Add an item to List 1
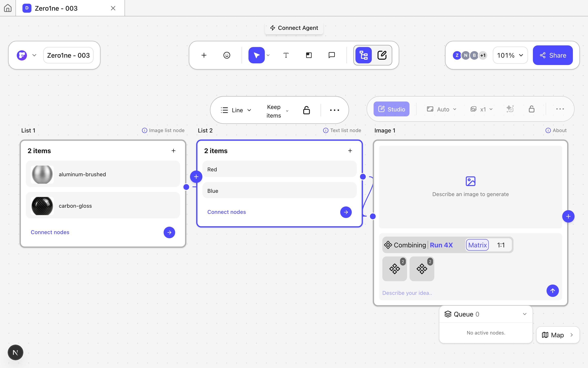The image size is (588, 368). coord(174,151)
